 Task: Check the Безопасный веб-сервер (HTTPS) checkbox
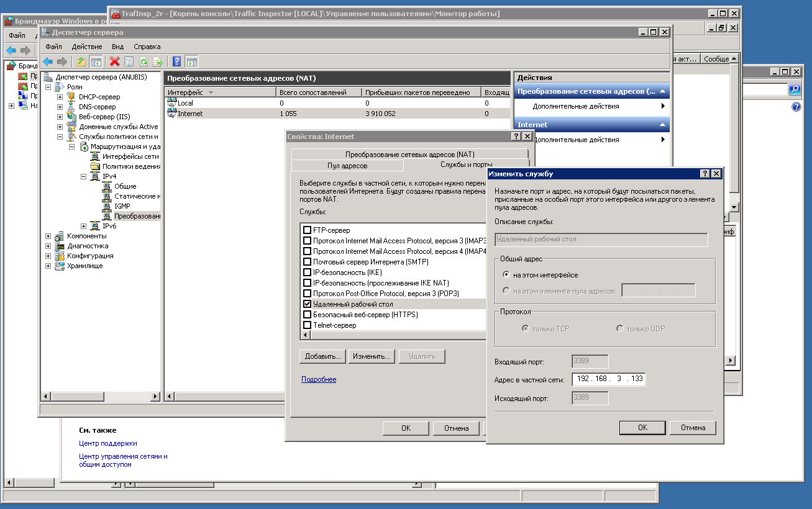[307, 315]
